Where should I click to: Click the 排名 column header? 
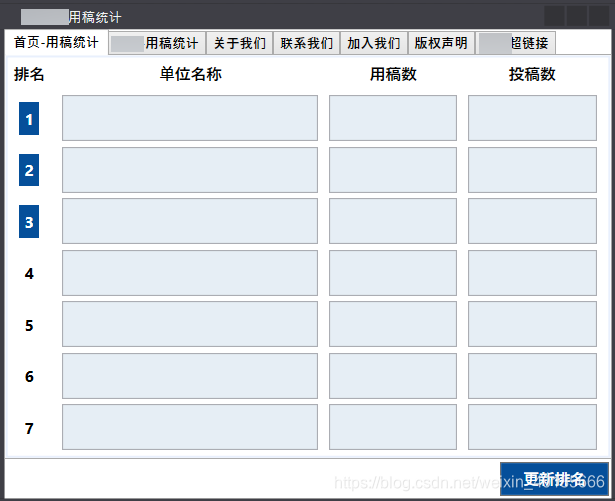(x=29, y=74)
